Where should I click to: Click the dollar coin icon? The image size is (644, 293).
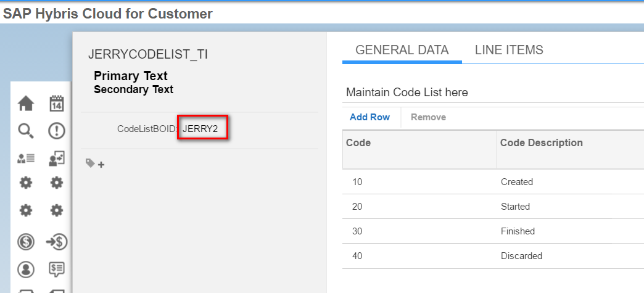point(26,242)
